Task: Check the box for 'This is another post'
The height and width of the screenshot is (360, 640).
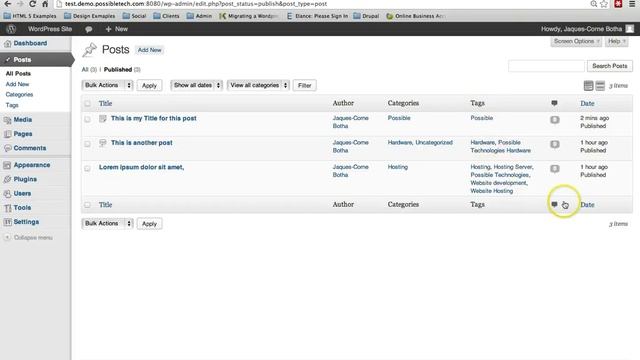Action: point(87,144)
